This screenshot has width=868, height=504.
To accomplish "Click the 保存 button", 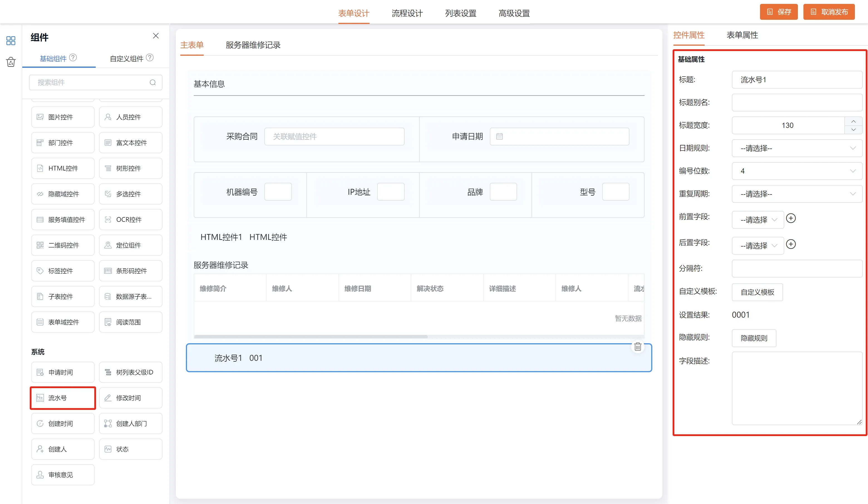I will 778,12.
